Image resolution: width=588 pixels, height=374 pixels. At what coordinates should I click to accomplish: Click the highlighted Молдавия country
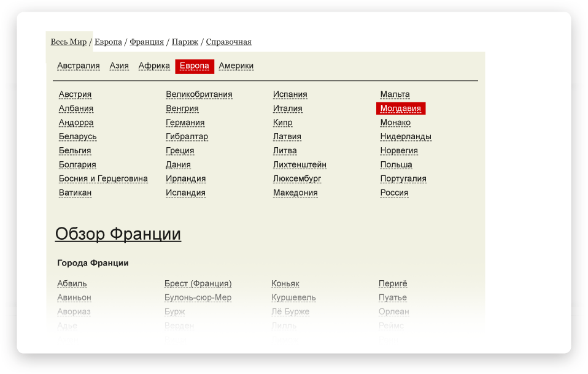click(x=400, y=109)
